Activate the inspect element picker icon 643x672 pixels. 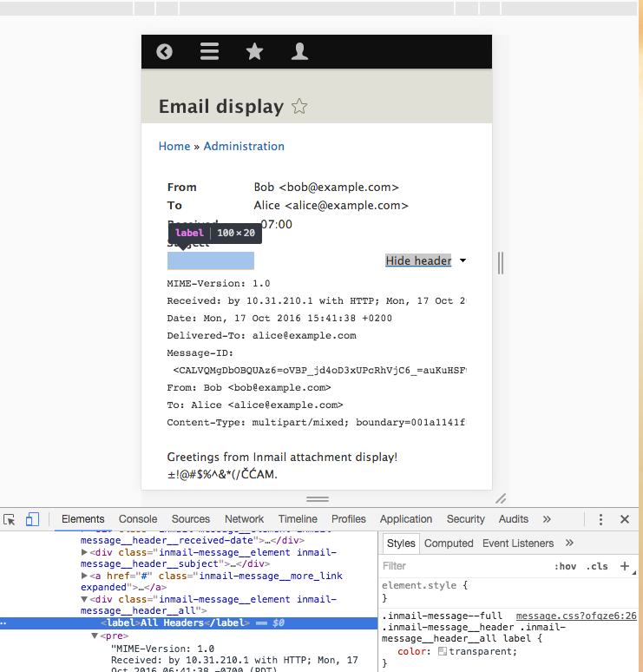9,519
